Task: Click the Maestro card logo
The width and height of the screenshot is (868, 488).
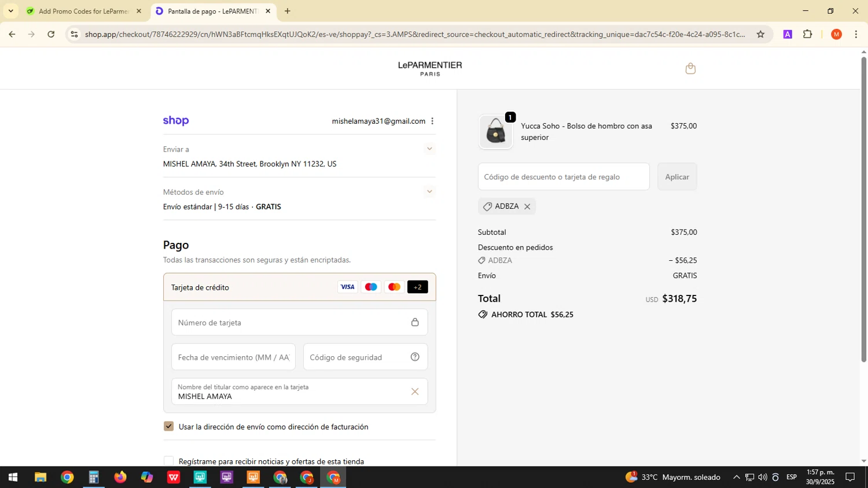Action: pyautogui.click(x=371, y=287)
